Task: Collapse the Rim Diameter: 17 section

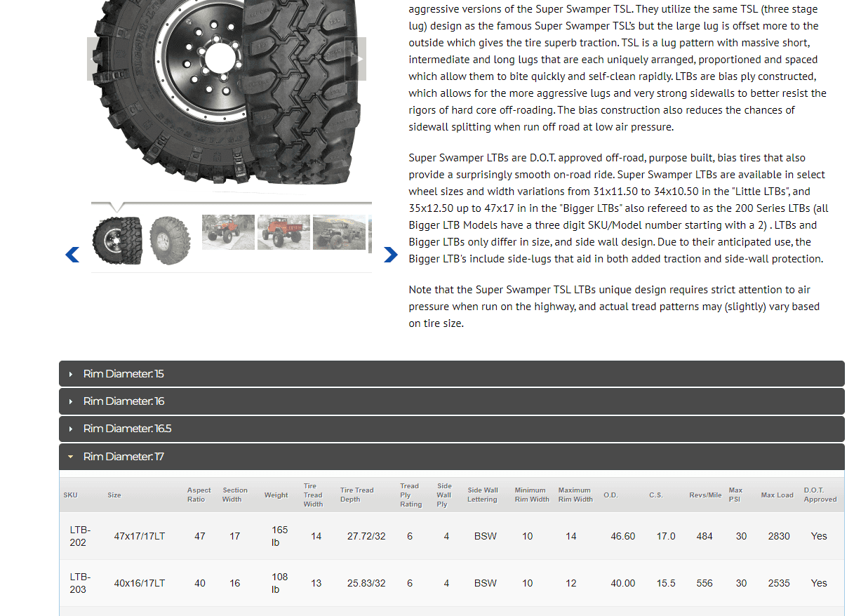Action: (x=451, y=457)
